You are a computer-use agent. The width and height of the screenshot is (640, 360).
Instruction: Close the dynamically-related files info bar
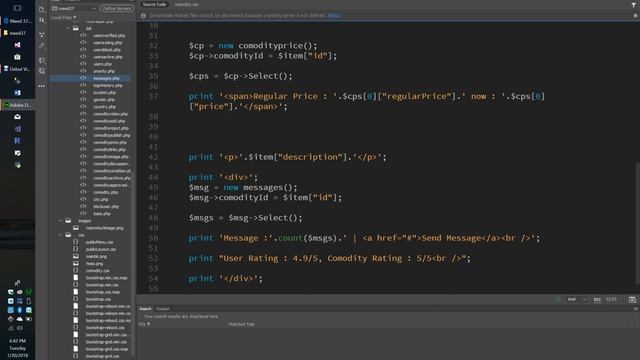point(636,16)
